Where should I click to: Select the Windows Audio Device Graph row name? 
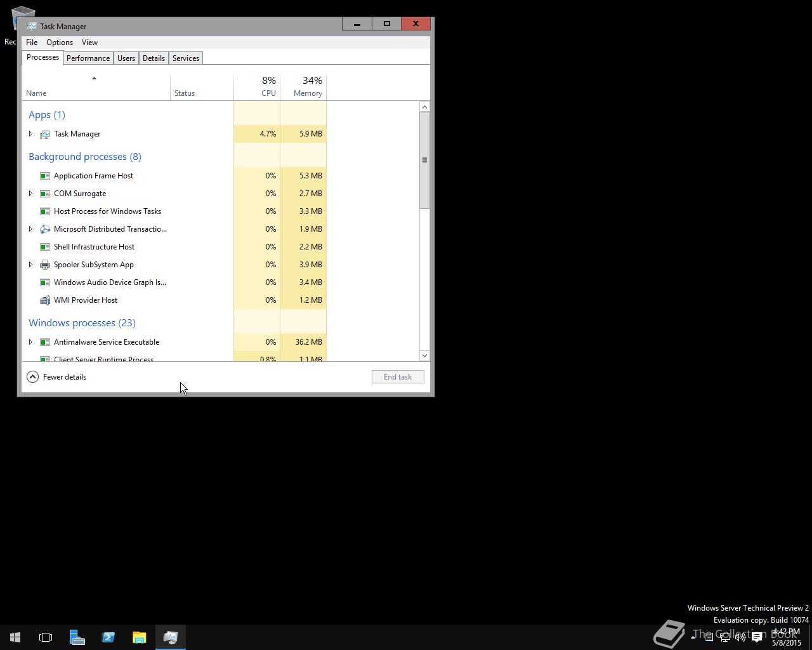coord(110,282)
